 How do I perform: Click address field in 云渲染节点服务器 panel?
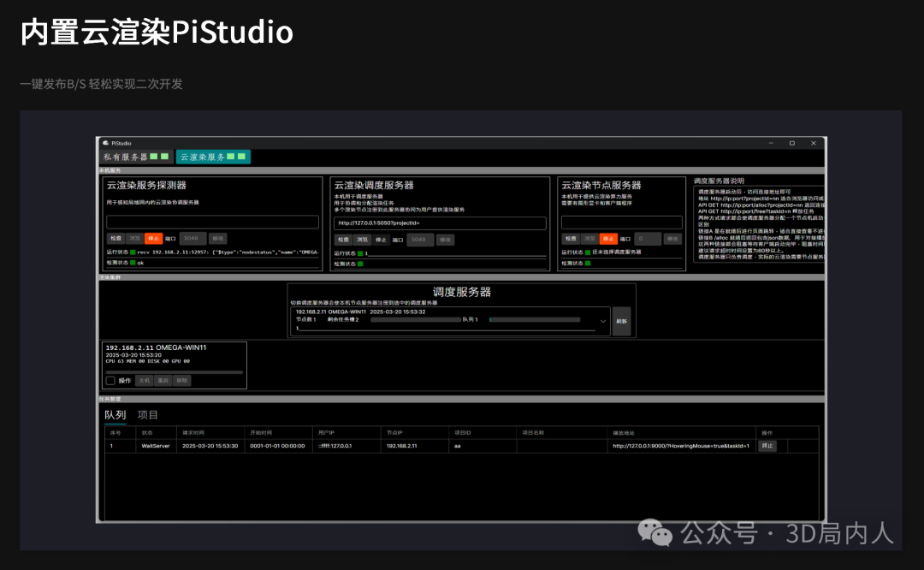click(x=622, y=223)
